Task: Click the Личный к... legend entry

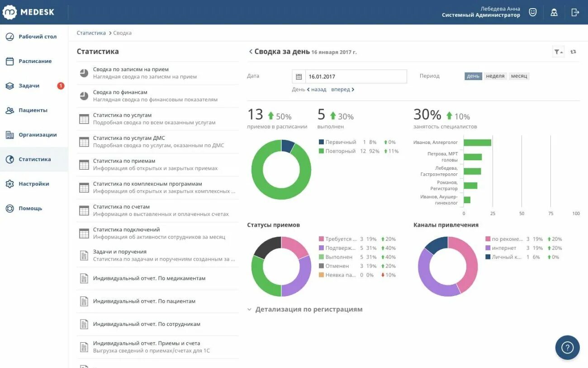Action: [522, 257]
